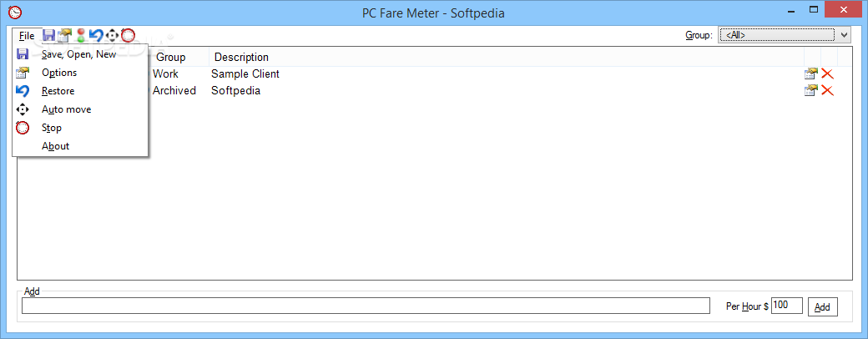Edit the Softpedia row with its options icon
This screenshot has width=868, height=339.
pyautogui.click(x=811, y=90)
